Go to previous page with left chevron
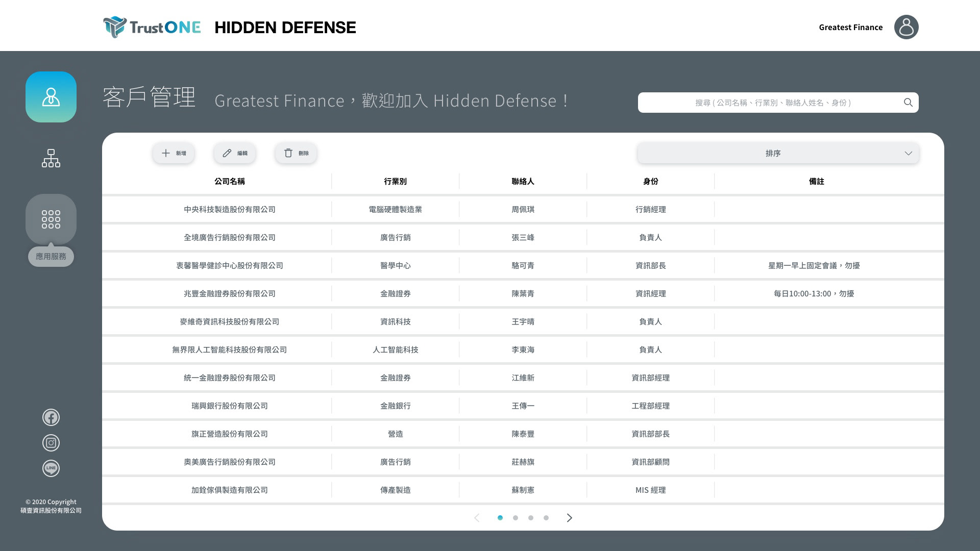 [x=477, y=518]
